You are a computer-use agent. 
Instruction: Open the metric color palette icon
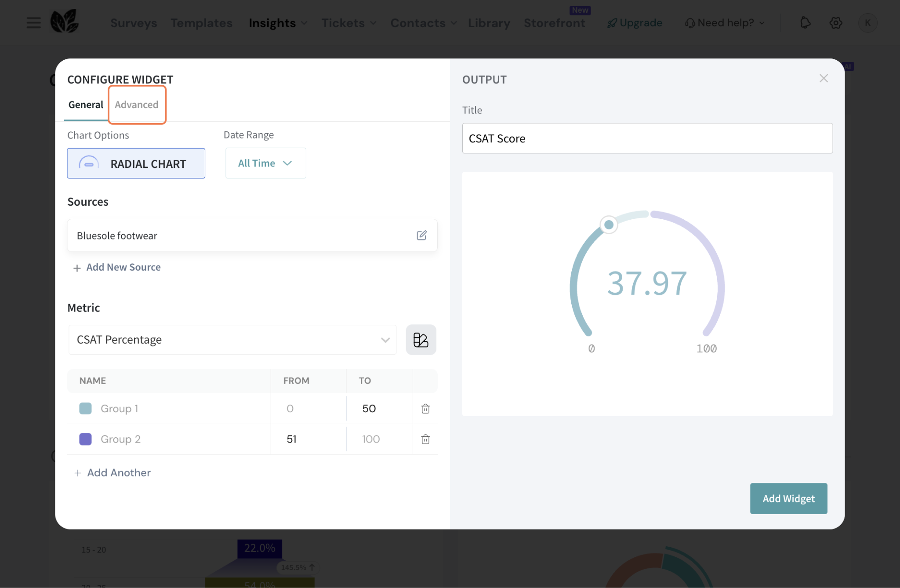coord(421,340)
